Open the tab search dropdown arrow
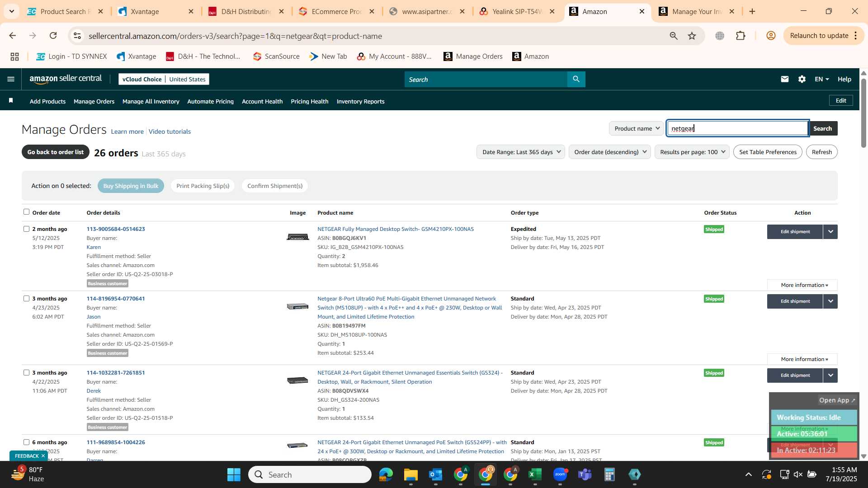 click(x=11, y=11)
